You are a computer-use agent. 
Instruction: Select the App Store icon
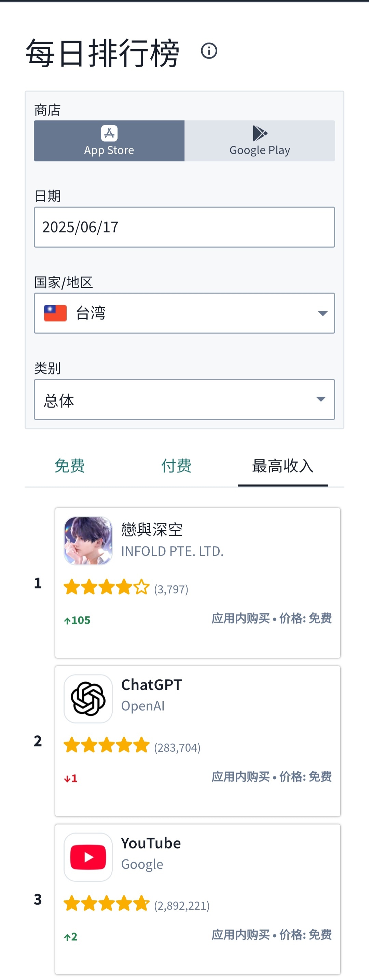click(109, 133)
